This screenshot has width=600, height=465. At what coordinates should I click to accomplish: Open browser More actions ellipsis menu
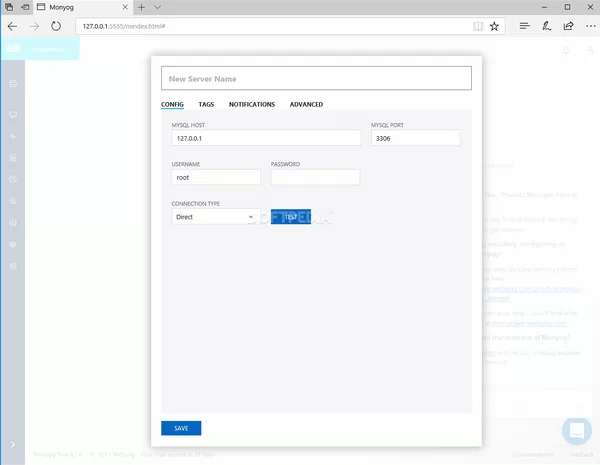590,26
